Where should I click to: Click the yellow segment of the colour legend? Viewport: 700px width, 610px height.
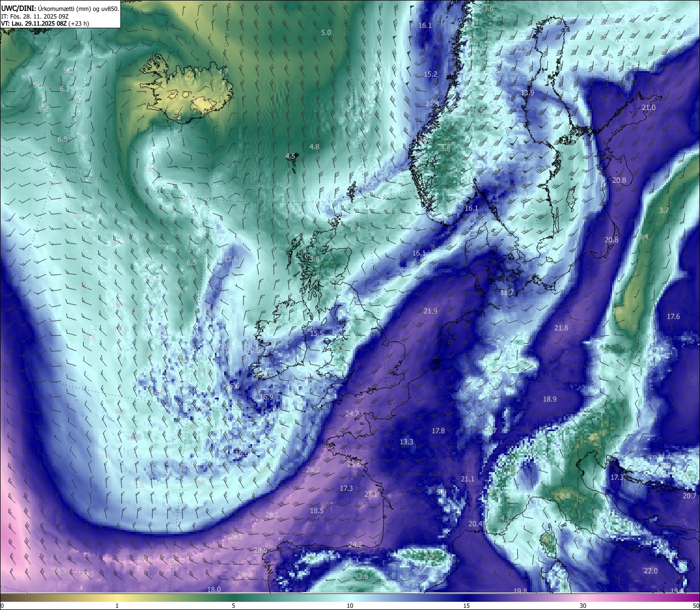coord(117,597)
